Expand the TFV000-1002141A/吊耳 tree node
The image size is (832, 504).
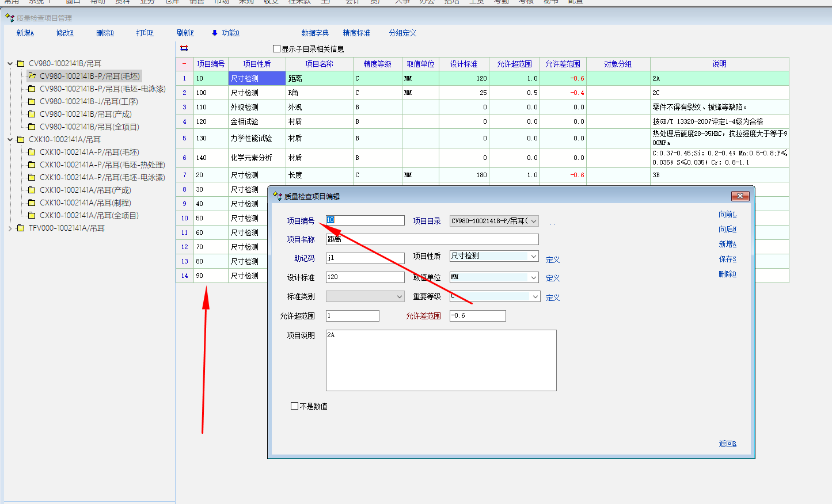[10, 228]
